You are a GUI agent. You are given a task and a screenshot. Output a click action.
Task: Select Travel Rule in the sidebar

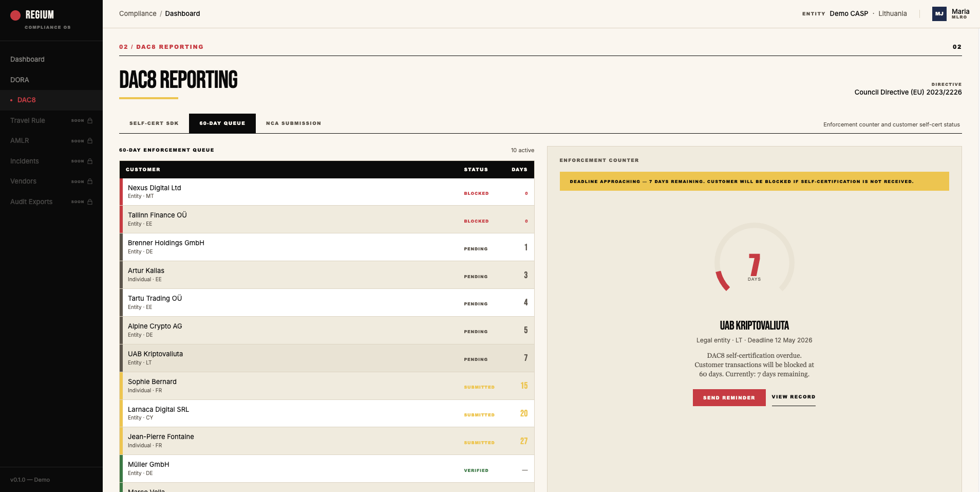51,120
